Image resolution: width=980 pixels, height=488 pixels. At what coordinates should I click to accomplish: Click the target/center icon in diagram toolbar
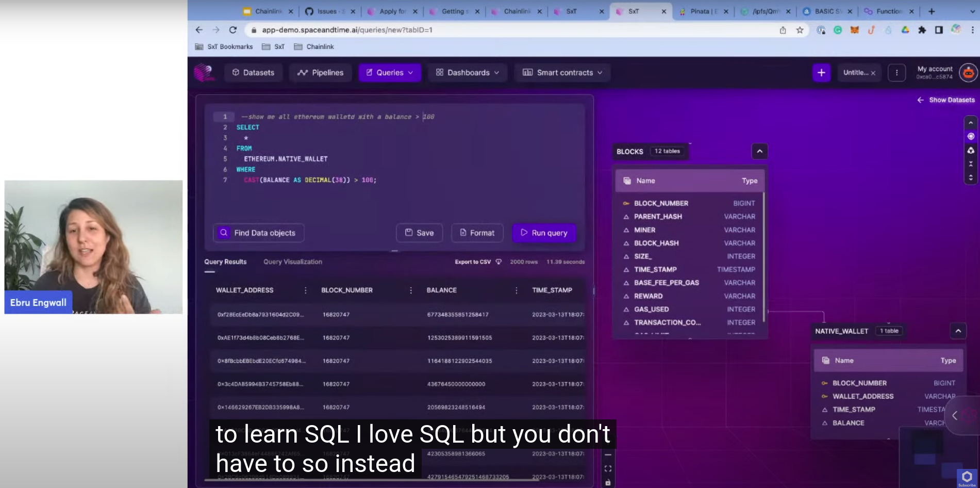coord(971,136)
